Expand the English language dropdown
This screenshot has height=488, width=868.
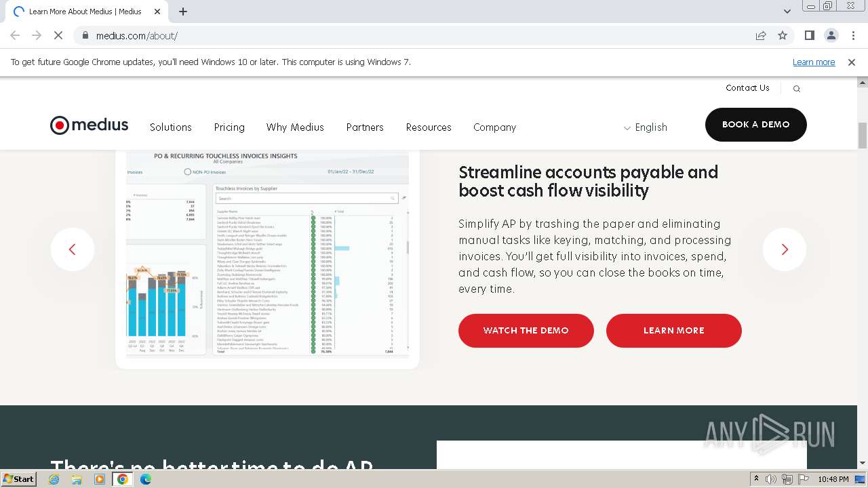coord(646,127)
